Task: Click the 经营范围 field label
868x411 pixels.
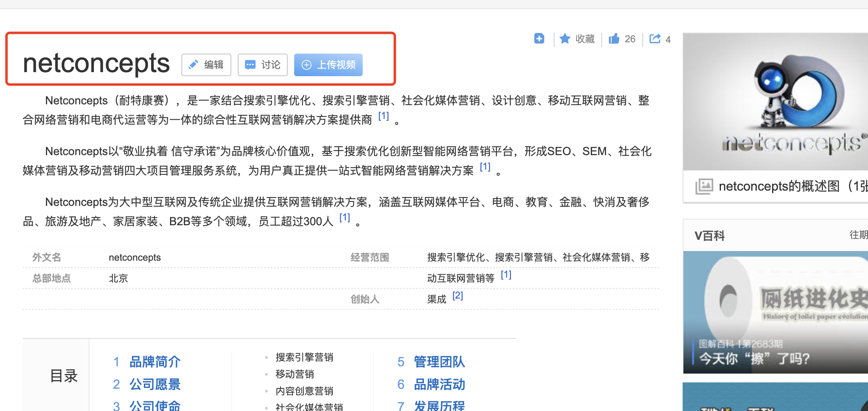Action: 370,257
